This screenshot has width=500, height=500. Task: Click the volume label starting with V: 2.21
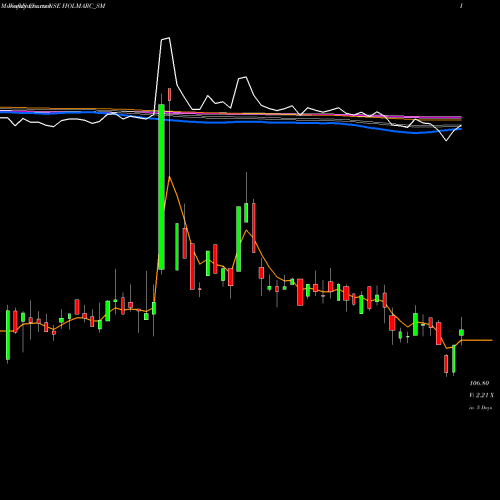(481, 395)
